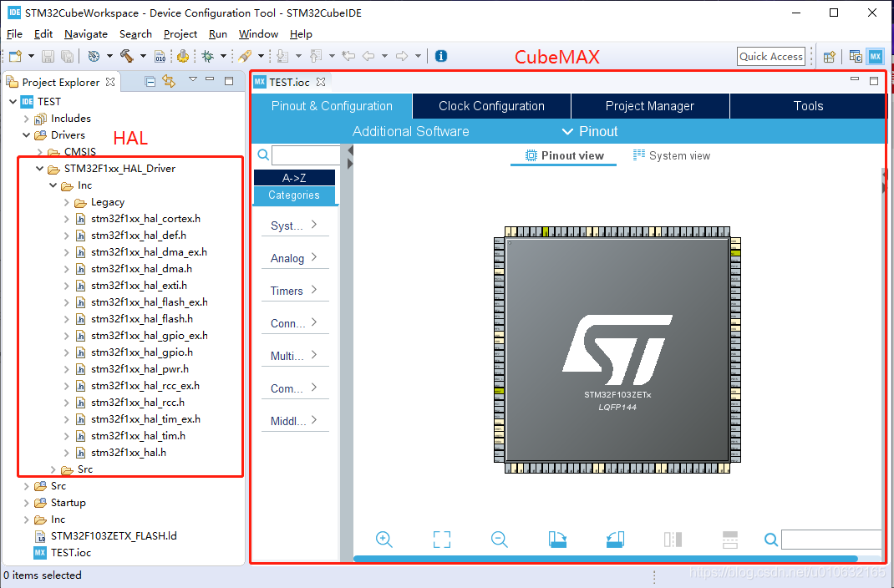Click the hammer Build icon

click(126, 56)
